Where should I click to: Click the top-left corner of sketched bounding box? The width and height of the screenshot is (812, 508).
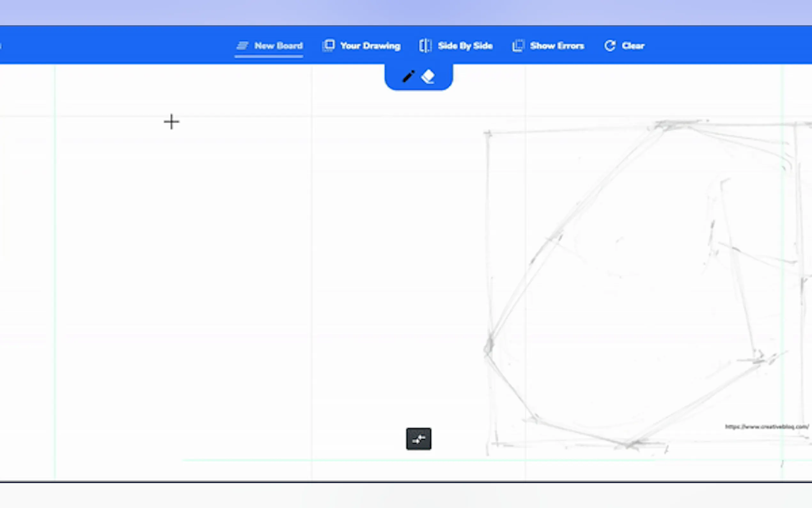(488, 134)
